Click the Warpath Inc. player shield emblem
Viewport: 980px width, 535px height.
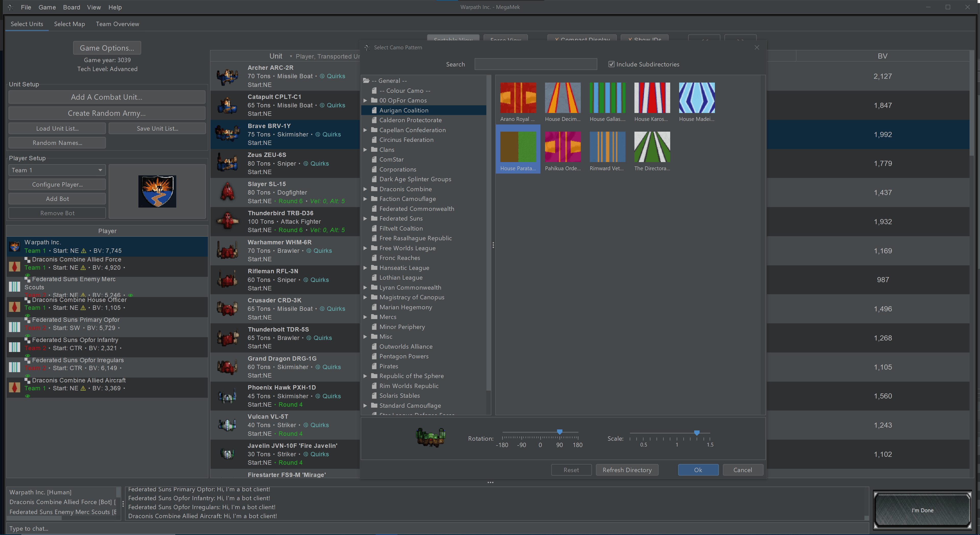pos(157,191)
